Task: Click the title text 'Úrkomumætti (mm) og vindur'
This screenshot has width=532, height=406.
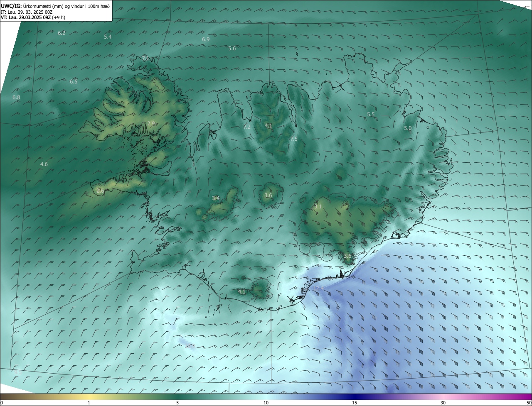Action: [x=54, y=6]
